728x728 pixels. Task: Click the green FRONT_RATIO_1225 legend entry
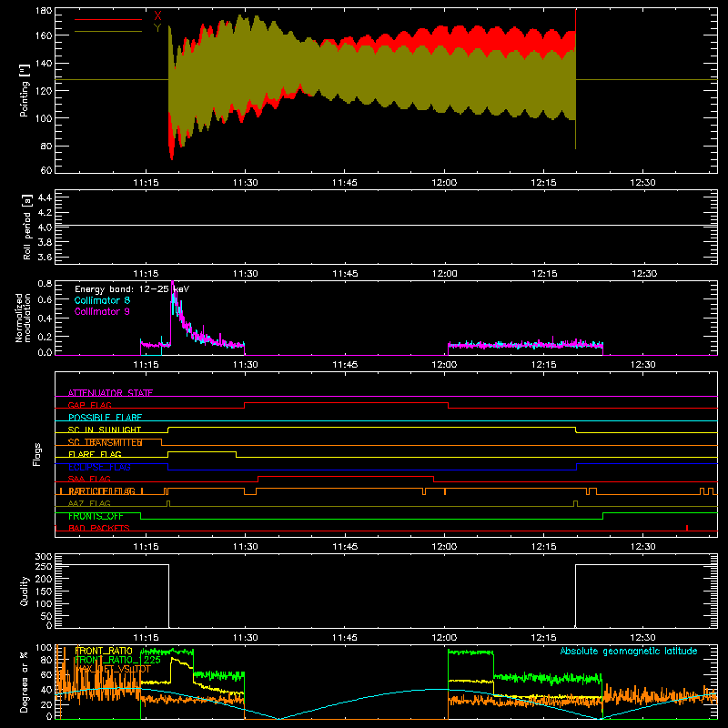point(117,660)
